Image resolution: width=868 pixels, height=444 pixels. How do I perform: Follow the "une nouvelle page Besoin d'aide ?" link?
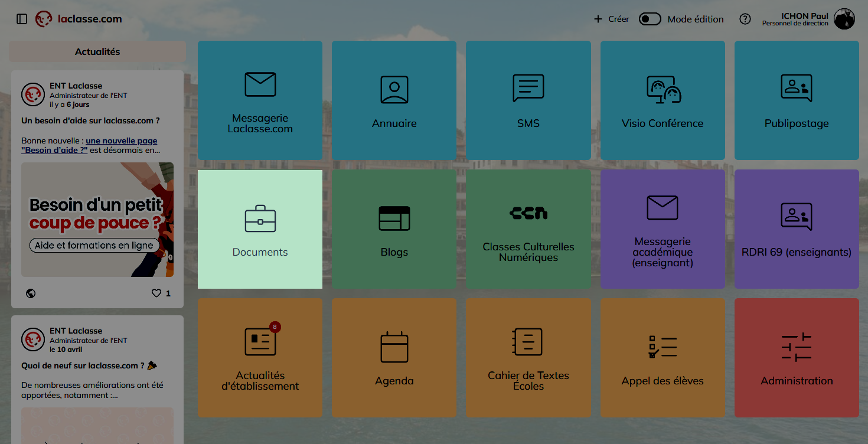(x=89, y=145)
